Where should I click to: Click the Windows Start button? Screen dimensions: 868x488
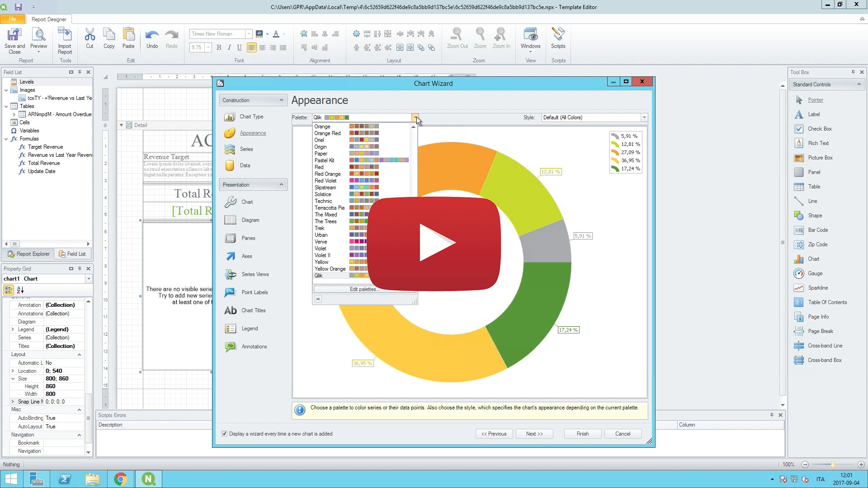click(11, 479)
